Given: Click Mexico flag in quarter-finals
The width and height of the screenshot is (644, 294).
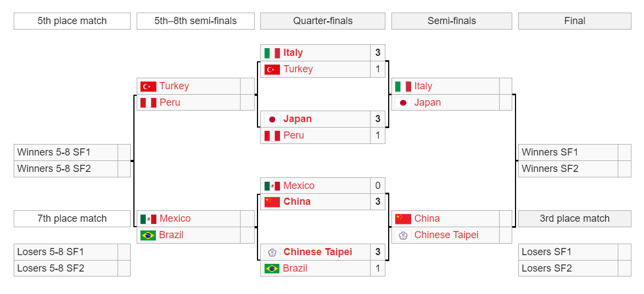Looking at the screenshot, I should [x=272, y=186].
